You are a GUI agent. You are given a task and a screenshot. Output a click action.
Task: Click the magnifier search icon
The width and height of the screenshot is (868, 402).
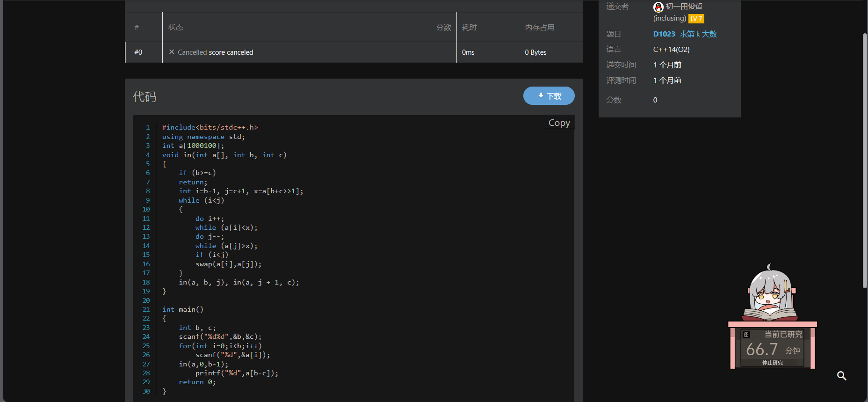click(842, 376)
